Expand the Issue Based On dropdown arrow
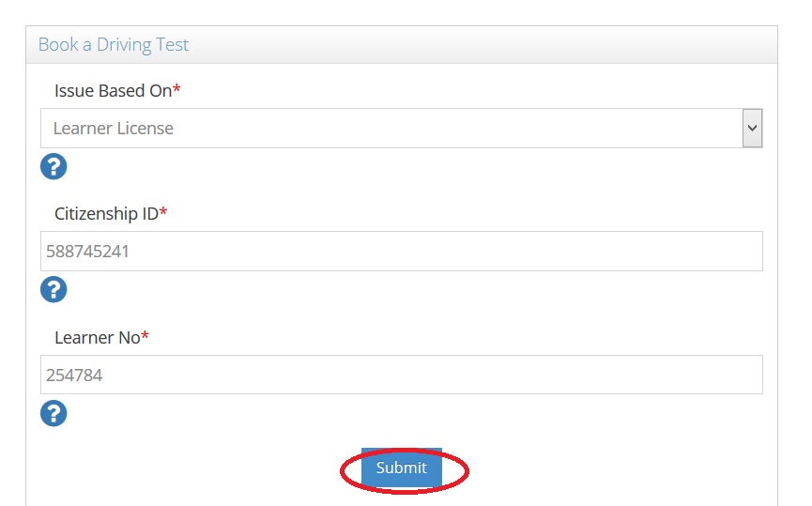Screen dimensions: 812x506 [x=752, y=129]
